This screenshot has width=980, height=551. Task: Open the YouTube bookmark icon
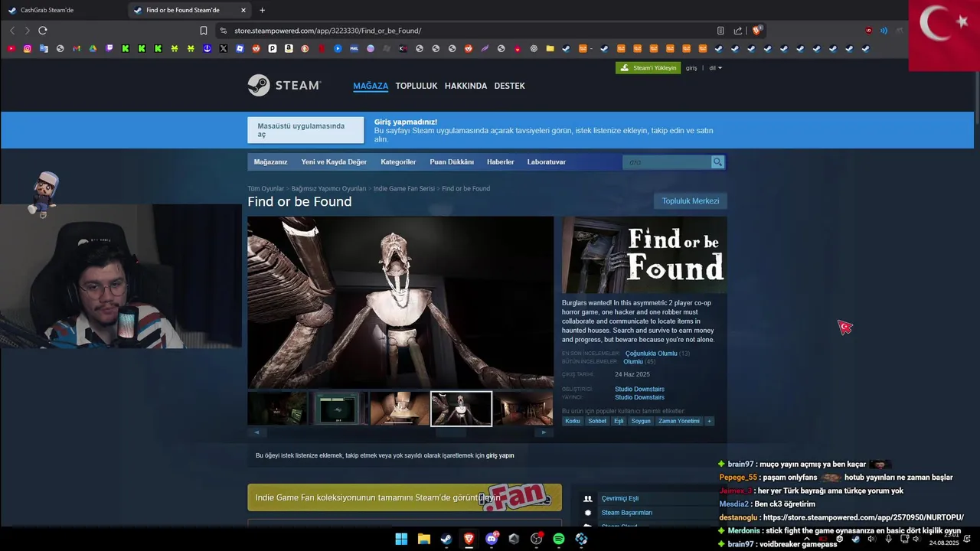(x=11, y=48)
